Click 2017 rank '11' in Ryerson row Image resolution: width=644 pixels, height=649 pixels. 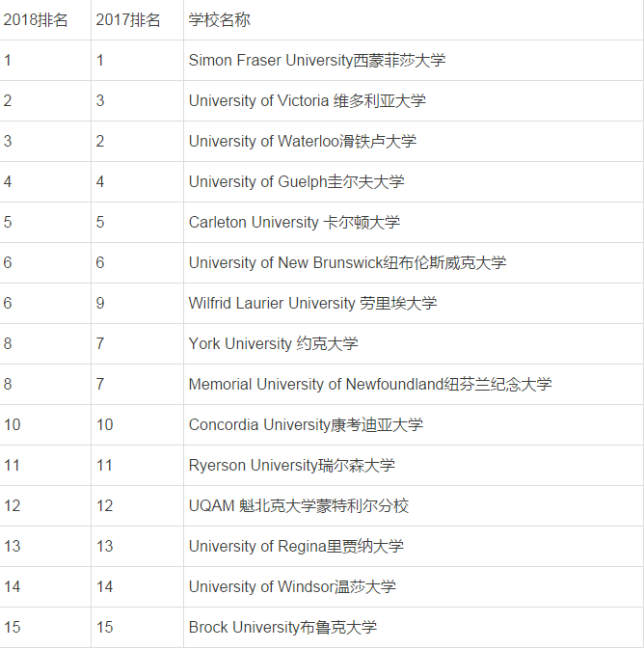[104, 466]
